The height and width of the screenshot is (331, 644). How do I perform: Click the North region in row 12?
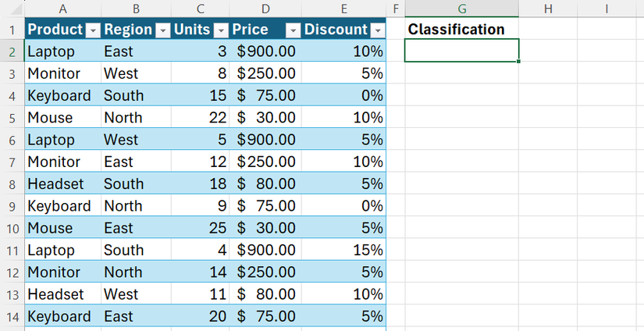(136, 272)
